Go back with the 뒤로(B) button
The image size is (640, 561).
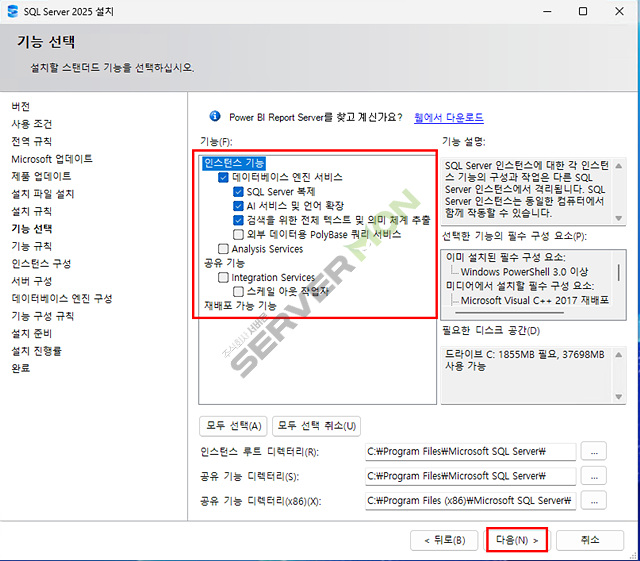(x=444, y=541)
